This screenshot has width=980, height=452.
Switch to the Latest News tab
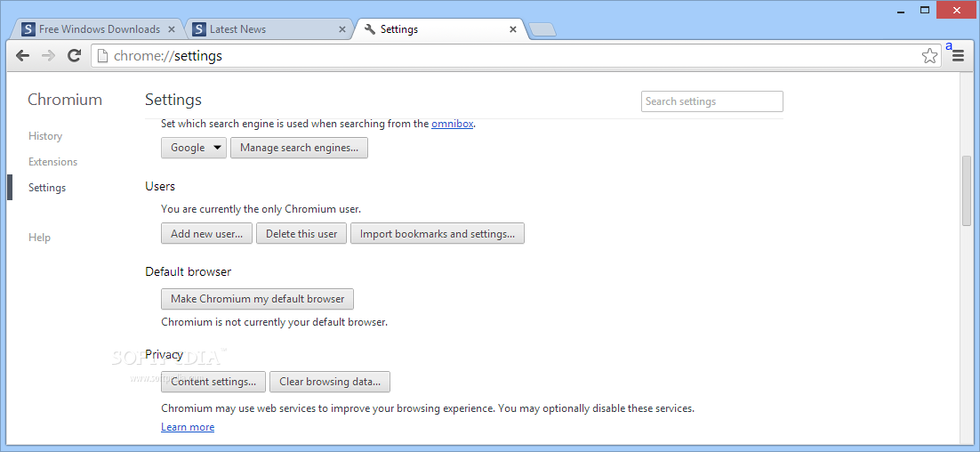(x=268, y=29)
